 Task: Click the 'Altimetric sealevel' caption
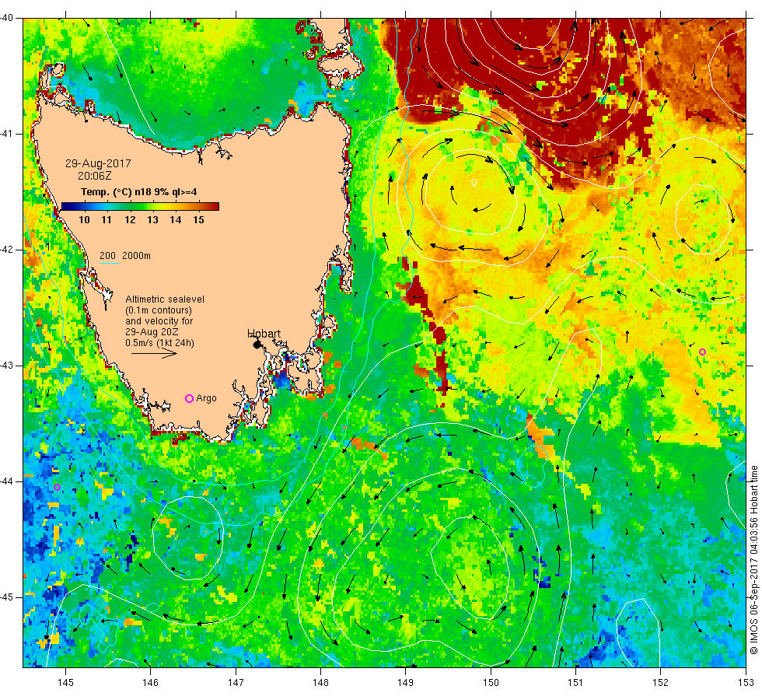pos(165,299)
